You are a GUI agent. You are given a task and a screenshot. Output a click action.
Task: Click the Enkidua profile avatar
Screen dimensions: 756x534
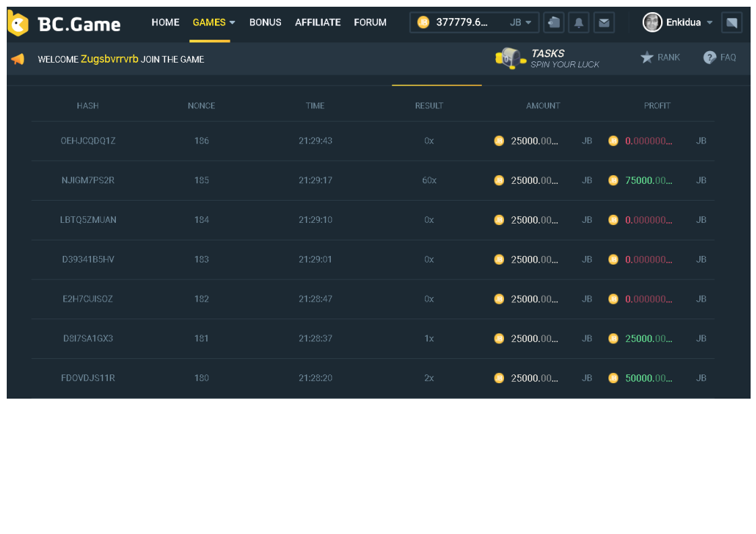point(652,22)
